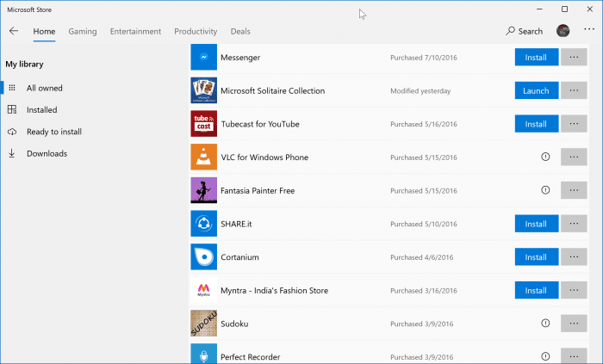Viewport: 603px width, 364px height.
Task: Click the Microsoft Solitaire Collection app icon
Action: (x=204, y=90)
